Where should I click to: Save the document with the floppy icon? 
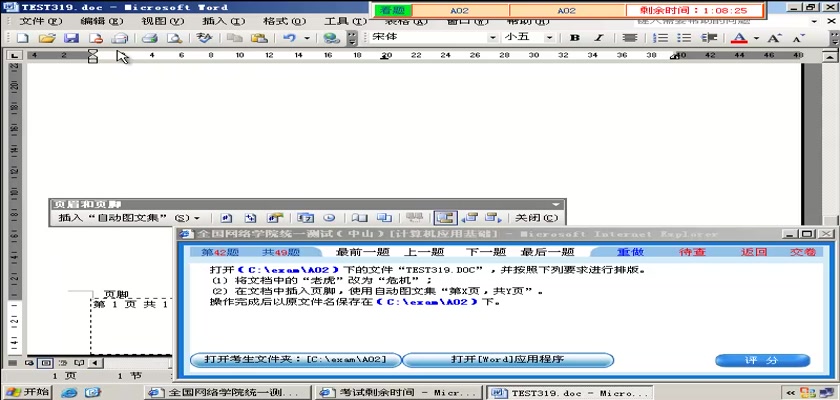click(x=71, y=38)
